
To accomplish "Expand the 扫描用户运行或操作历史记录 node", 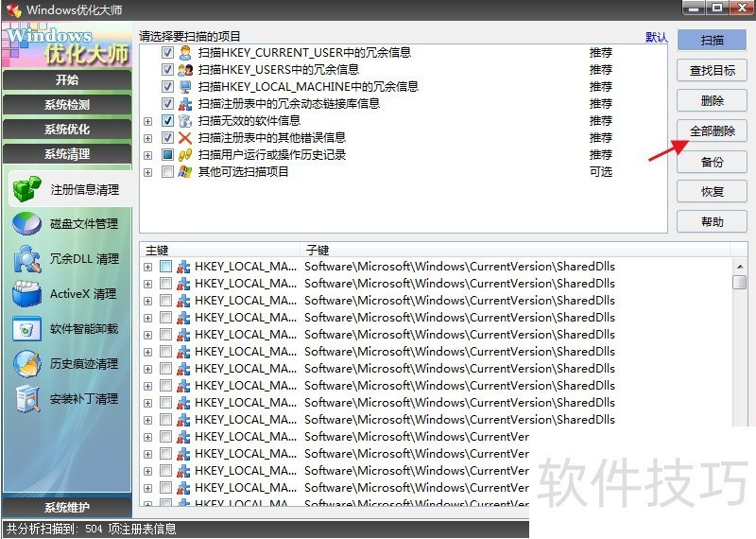I will pos(148,155).
